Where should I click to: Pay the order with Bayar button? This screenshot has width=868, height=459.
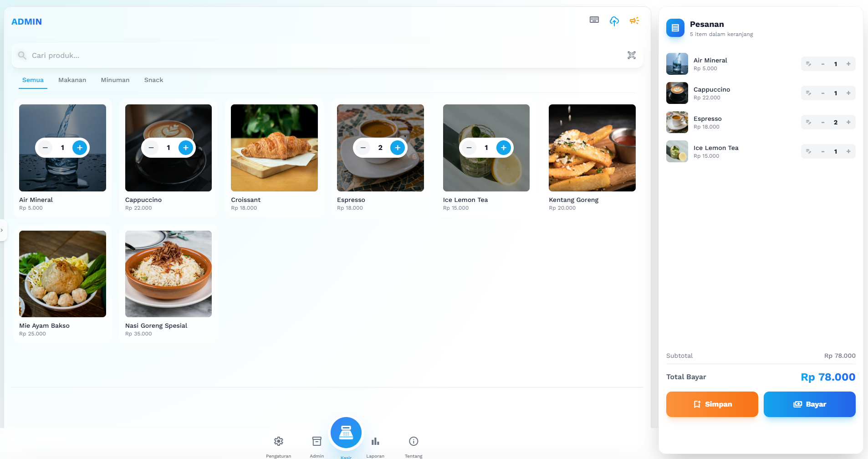810,404
